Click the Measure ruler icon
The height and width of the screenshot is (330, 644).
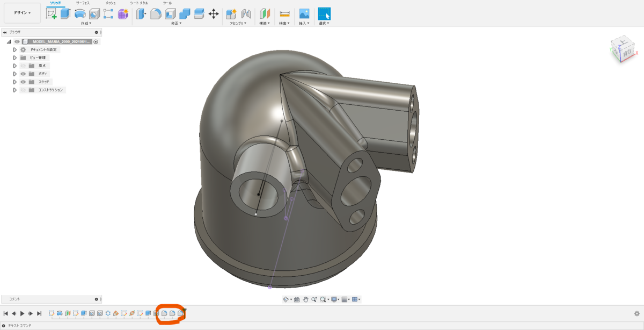285,14
